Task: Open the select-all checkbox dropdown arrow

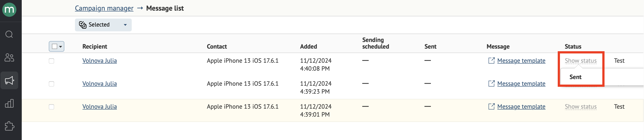Action: 61,47
